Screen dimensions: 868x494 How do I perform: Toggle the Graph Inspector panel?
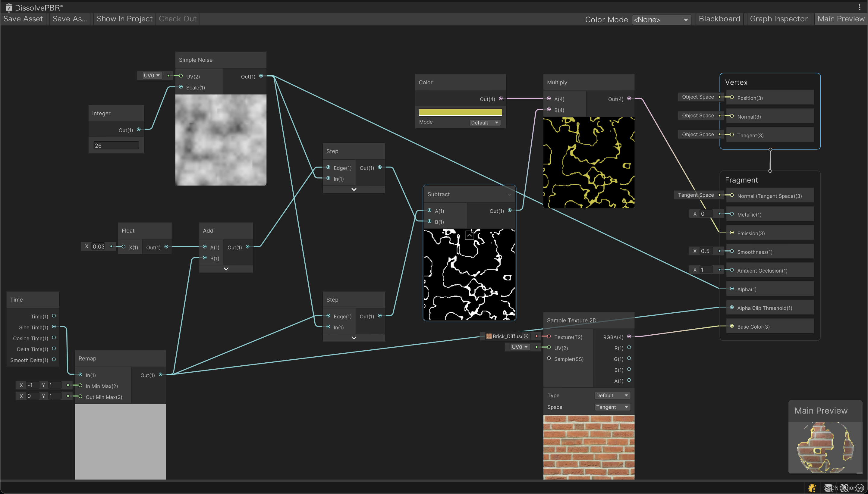click(778, 19)
